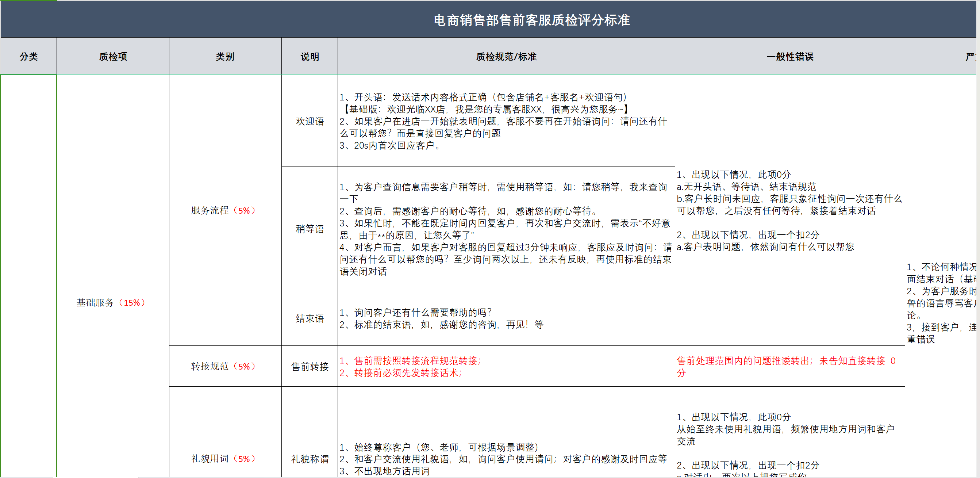Select the 服务流程（5%） cell
Screen dimensions: 980x478
coord(225,210)
